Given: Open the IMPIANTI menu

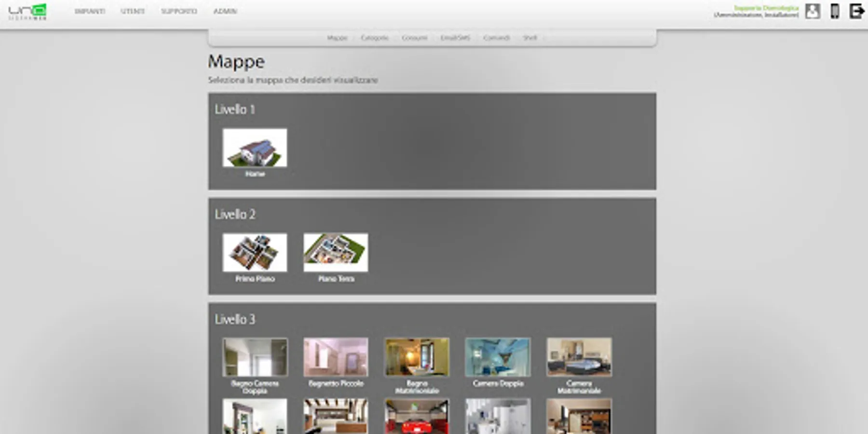Looking at the screenshot, I should (90, 11).
